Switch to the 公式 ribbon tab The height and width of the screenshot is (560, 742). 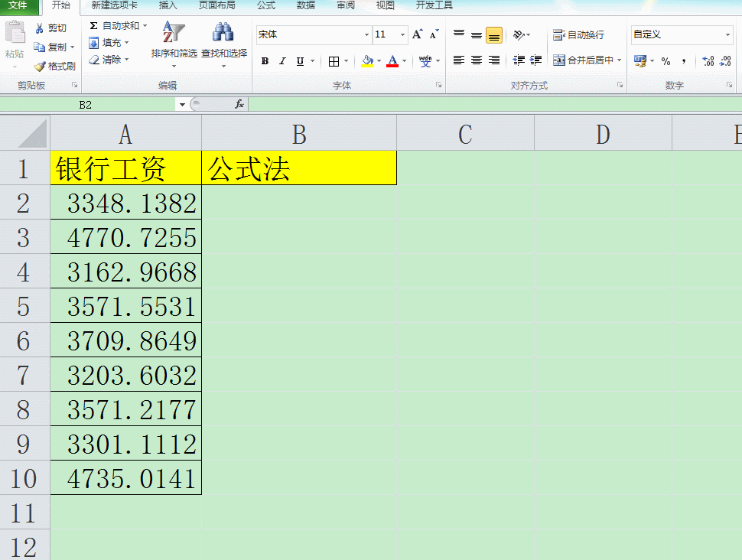pos(265,6)
